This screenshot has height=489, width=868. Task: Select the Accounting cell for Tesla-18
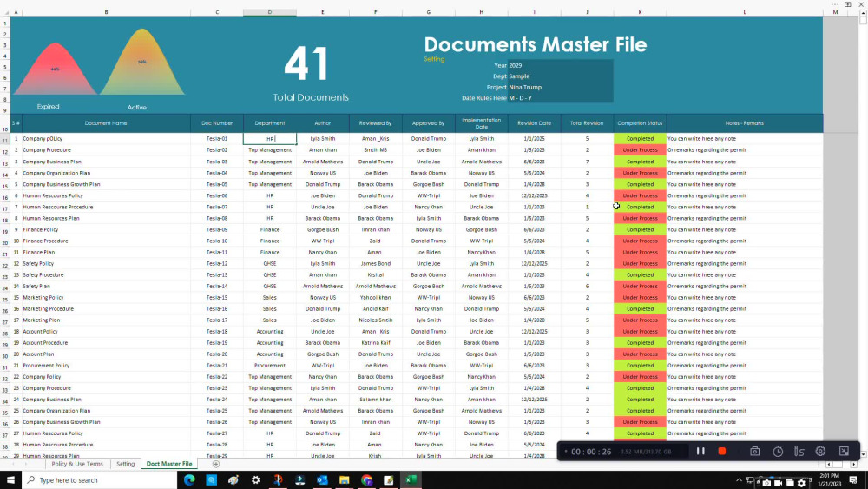pyautogui.click(x=270, y=332)
